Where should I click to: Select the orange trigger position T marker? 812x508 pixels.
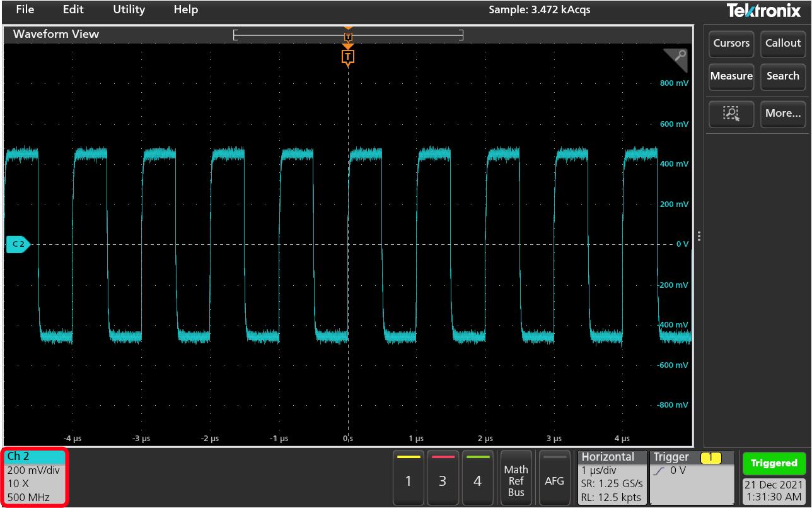348,57
